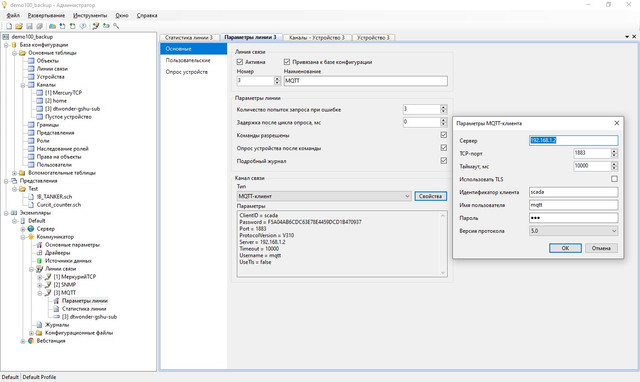Image resolution: width=640 pixels, height=382 pixels.
Task: Click the Основные параметры tool icon
Action: [x=40, y=245]
